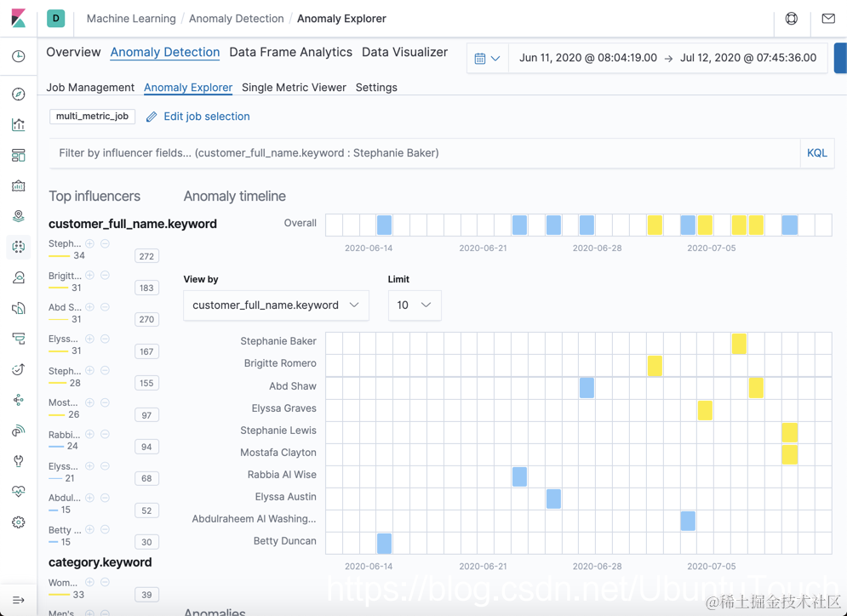Remove filter for Abdul... influencer
This screenshot has height=616, width=847.
coord(106,497)
